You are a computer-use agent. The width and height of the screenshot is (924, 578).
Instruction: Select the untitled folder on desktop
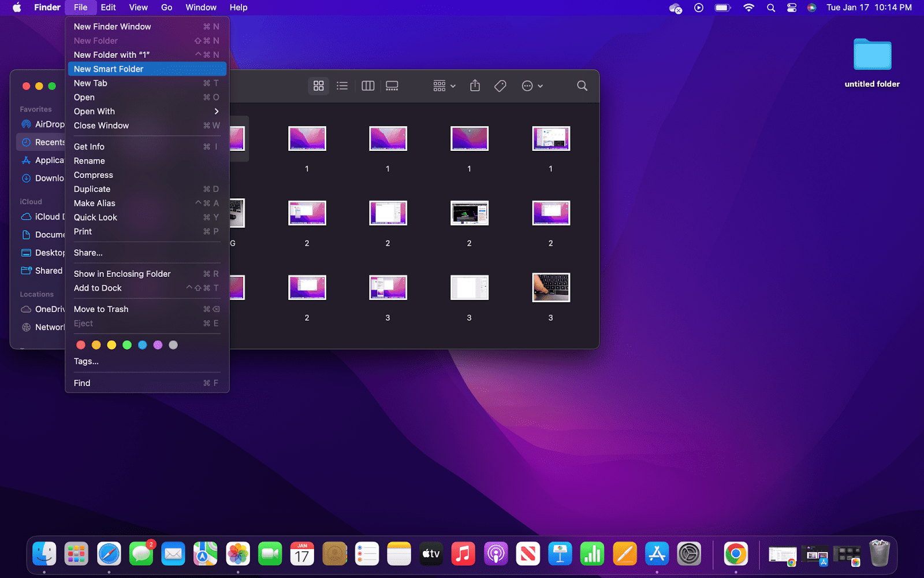click(872, 62)
